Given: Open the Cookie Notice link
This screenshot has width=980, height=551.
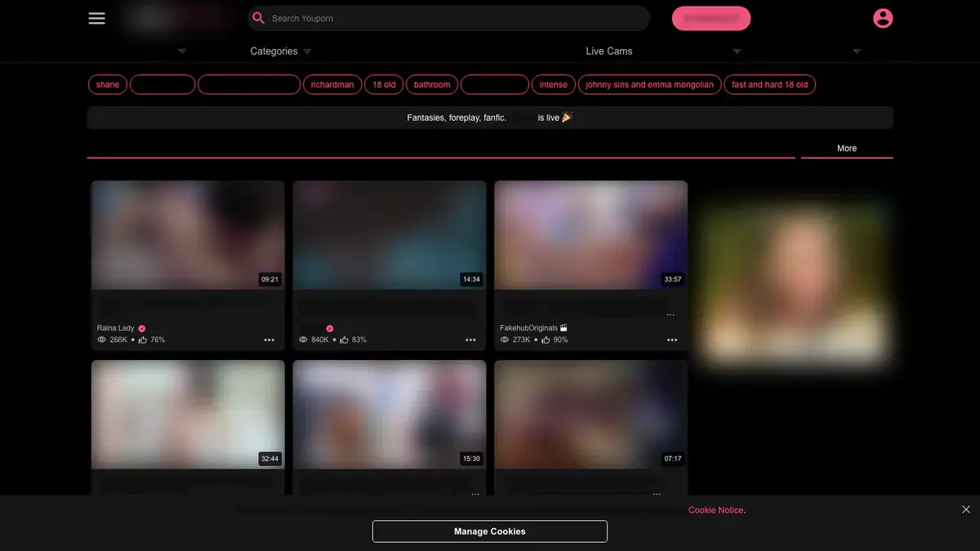Looking at the screenshot, I should click(x=716, y=510).
